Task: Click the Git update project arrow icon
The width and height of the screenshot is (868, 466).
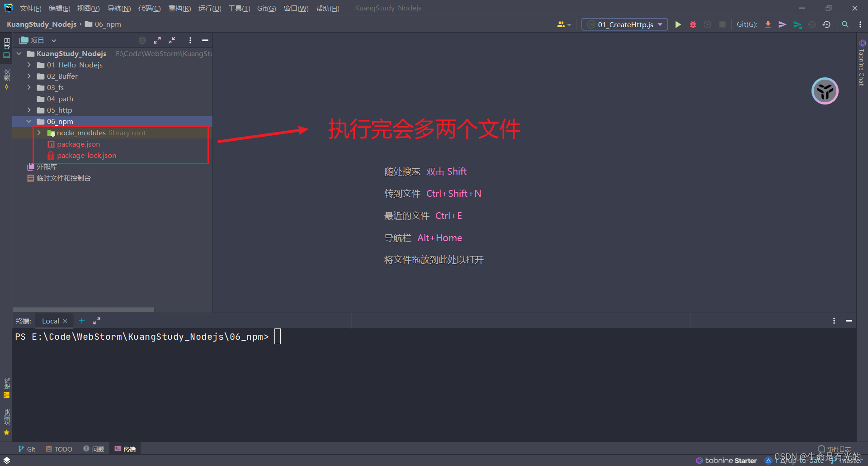Action: coord(768,24)
